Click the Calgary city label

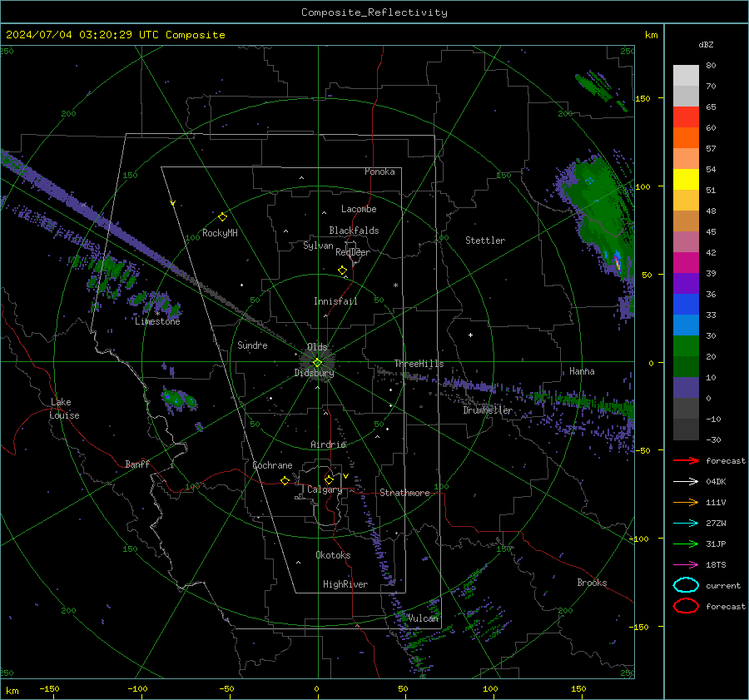pyautogui.click(x=325, y=489)
